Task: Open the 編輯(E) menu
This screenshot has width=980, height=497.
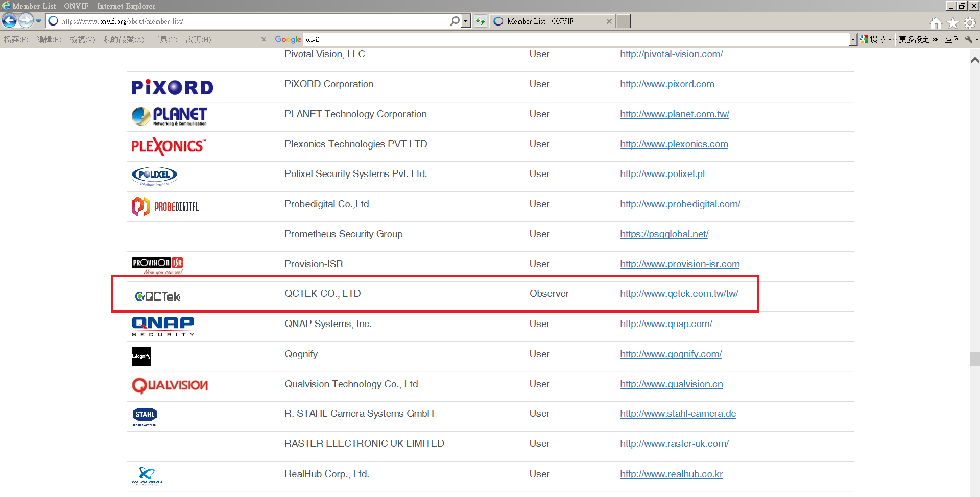Action: click(49, 39)
